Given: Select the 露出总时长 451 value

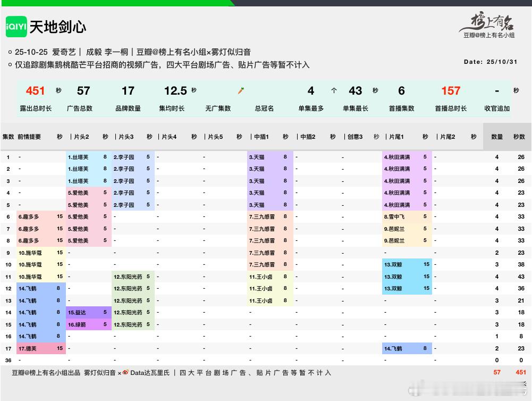Looking at the screenshot, I should (x=35, y=90).
